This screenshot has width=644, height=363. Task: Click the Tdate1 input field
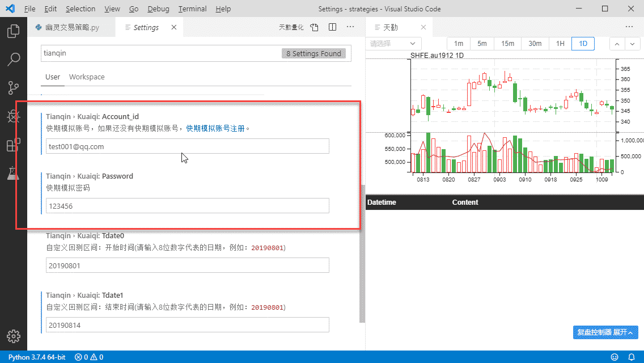click(187, 325)
